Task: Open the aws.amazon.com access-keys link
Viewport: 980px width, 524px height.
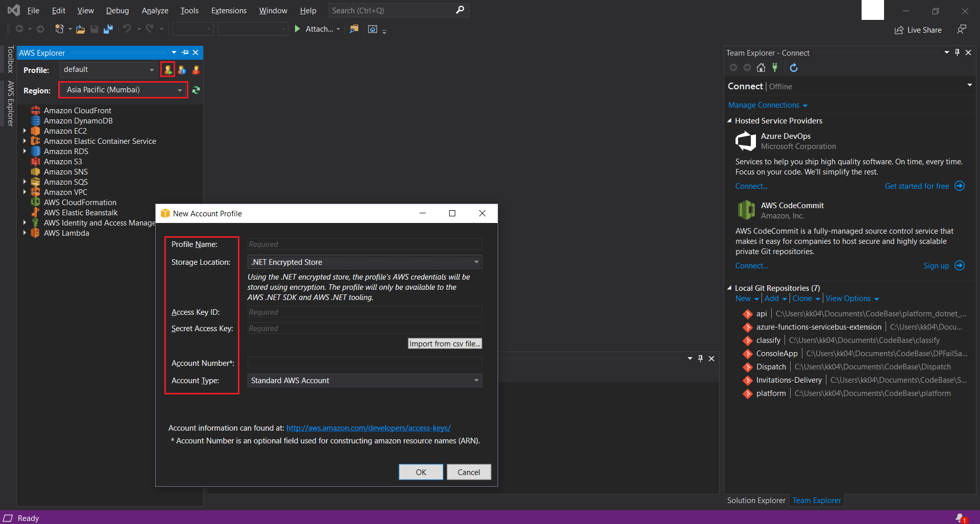Action: pos(369,428)
